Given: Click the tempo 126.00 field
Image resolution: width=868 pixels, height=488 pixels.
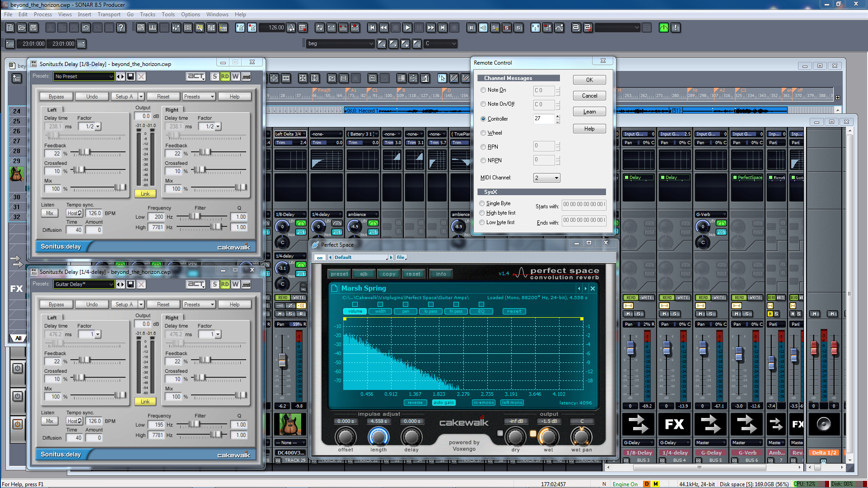Looking at the screenshot, I should (273, 28).
